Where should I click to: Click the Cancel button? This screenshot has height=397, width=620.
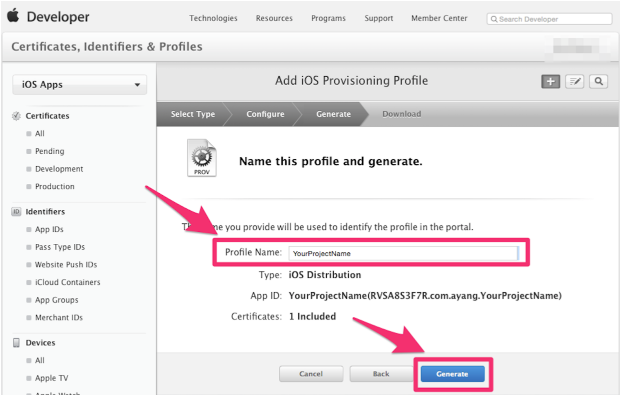point(311,374)
